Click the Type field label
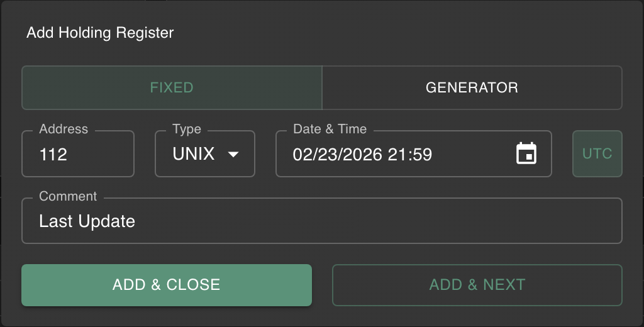Viewport: 644px width, 327px height. coord(187,129)
